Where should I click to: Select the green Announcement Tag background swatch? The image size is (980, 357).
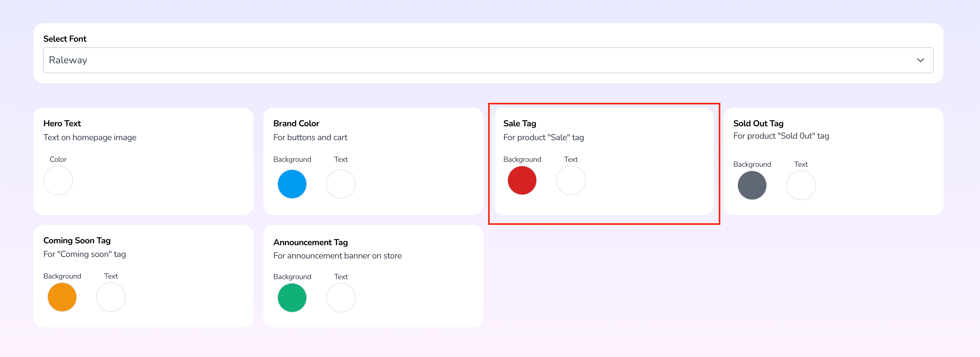(292, 297)
